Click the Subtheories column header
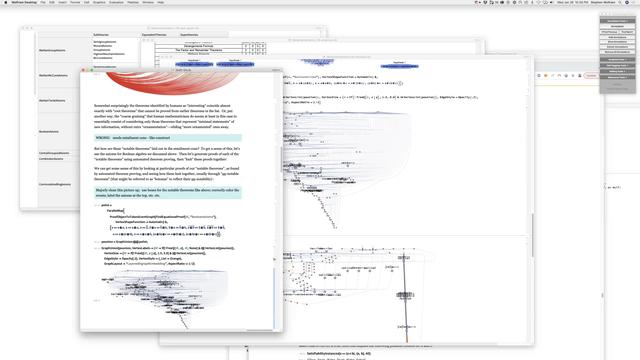This screenshot has width=640, height=360. click(101, 35)
